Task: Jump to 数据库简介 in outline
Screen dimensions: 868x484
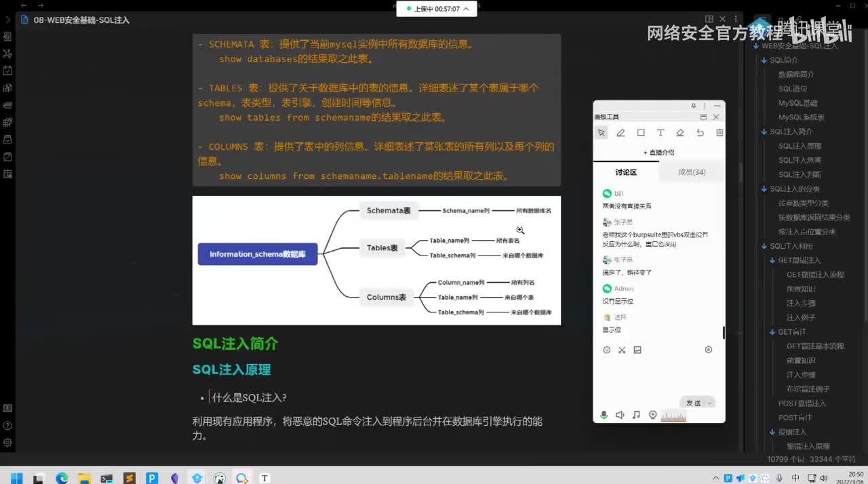Action: tap(796, 75)
